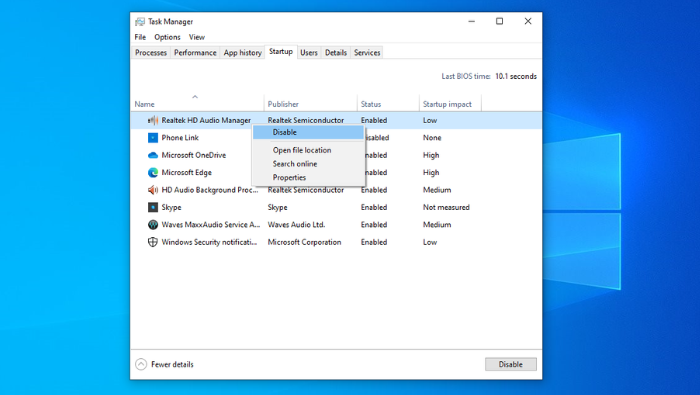Viewport: 700px width, 395px height.
Task: Click the Realtek HD Audio Manager icon
Action: click(x=153, y=120)
